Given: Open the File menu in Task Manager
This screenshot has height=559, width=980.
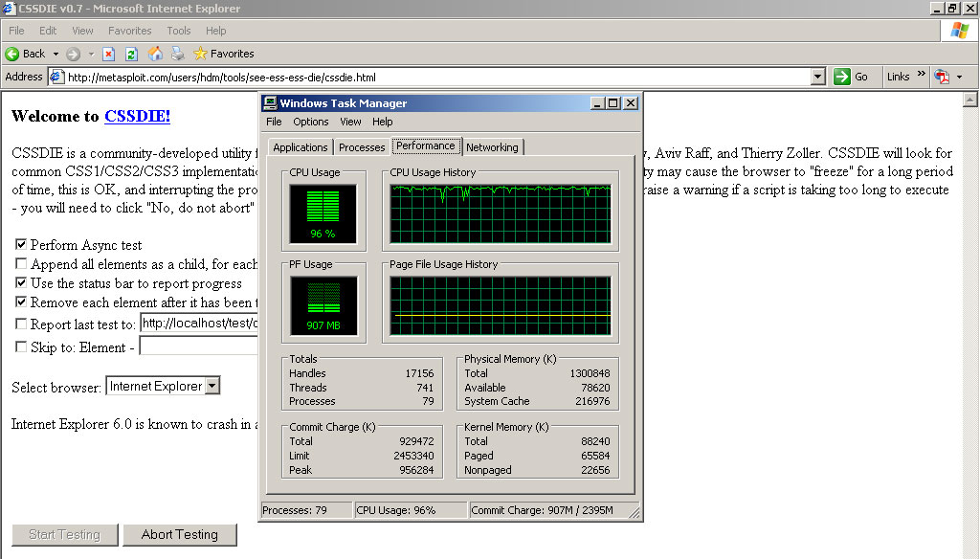Looking at the screenshot, I should tap(274, 122).
